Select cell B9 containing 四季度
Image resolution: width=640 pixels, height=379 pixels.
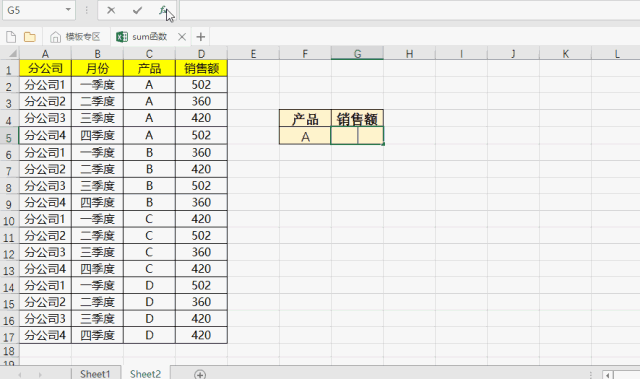point(97,202)
